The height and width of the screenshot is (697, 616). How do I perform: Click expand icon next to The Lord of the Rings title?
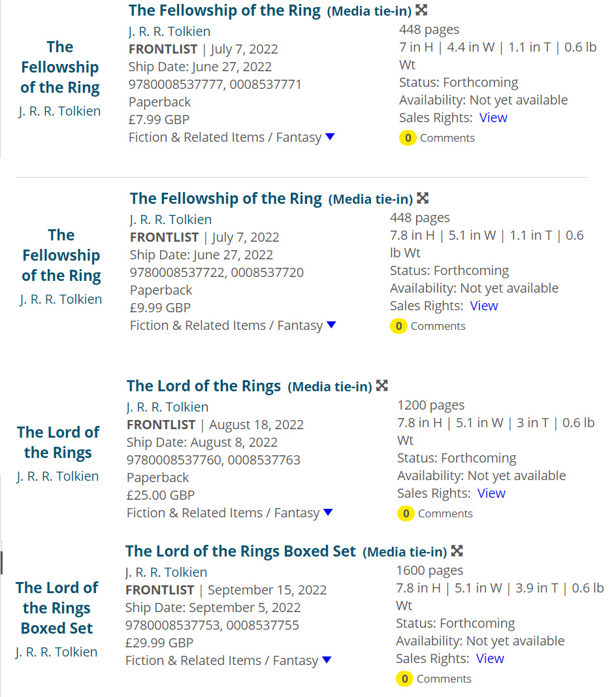381,385
